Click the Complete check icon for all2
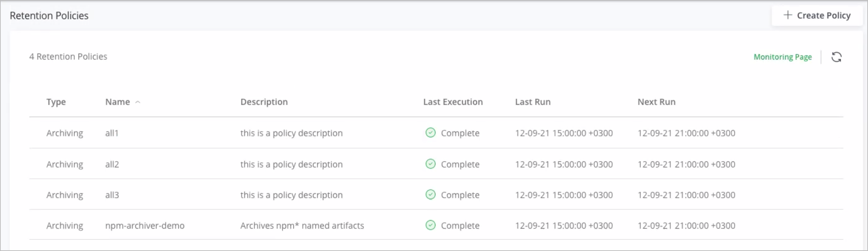 tap(430, 164)
